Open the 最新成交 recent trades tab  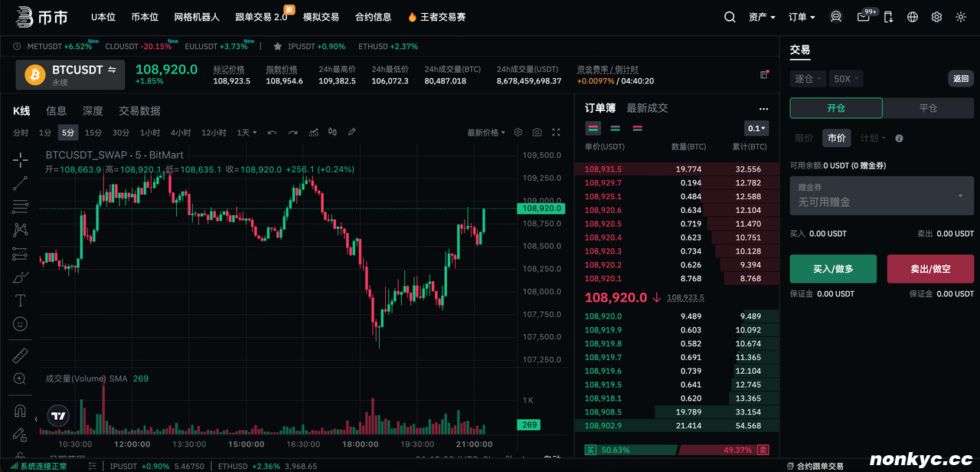pyautogui.click(x=647, y=108)
